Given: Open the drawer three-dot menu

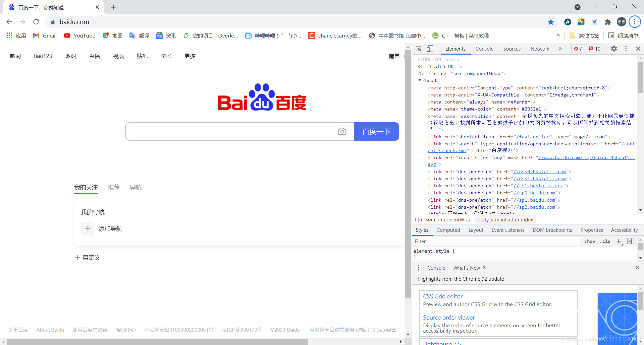Looking at the screenshot, I should pyautogui.click(x=418, y=268).
